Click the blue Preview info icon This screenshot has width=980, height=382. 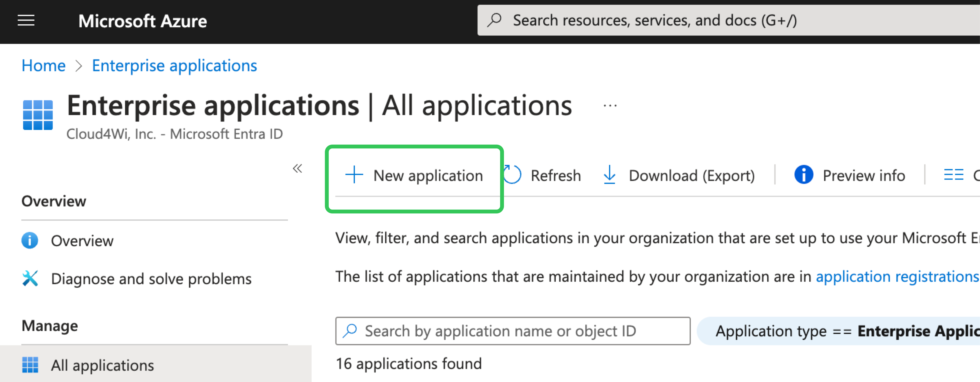(x=804, y=175)
